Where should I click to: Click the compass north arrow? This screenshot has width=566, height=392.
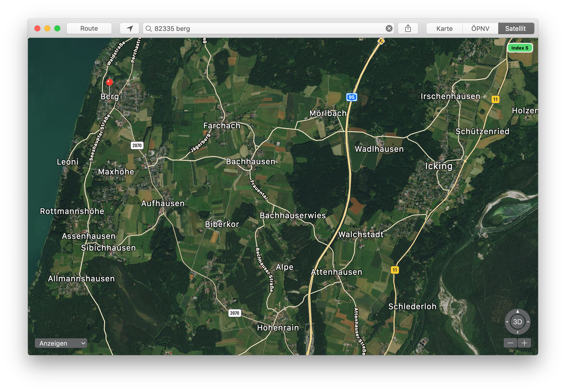(x=518, y=311)
